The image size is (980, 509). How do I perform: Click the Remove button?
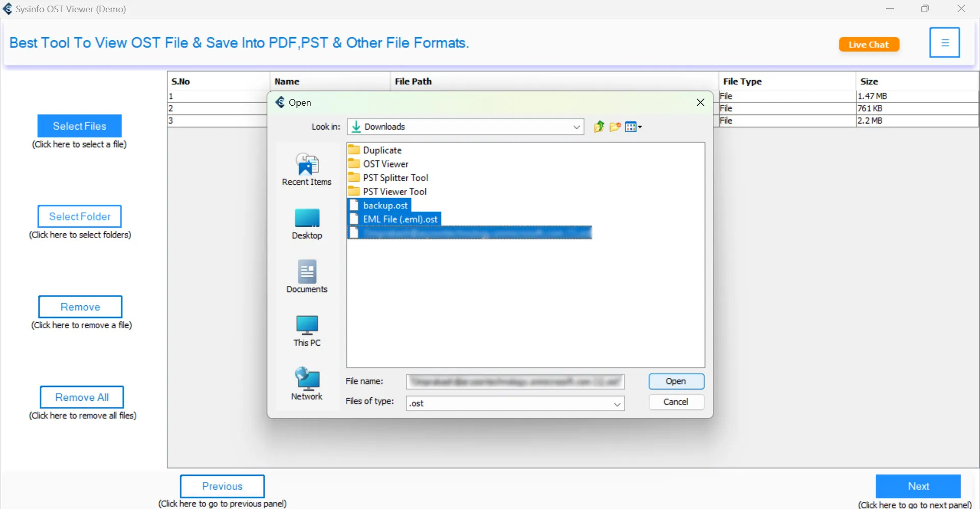coord(80,307)
